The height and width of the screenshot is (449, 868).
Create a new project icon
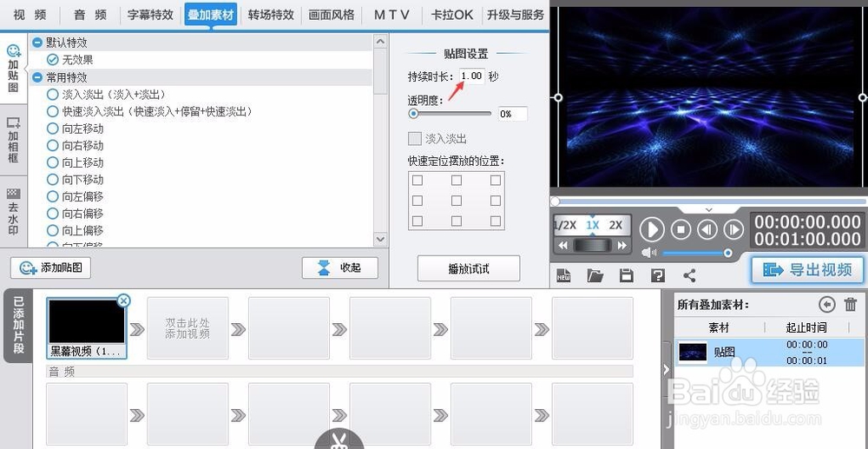(563, 275)
